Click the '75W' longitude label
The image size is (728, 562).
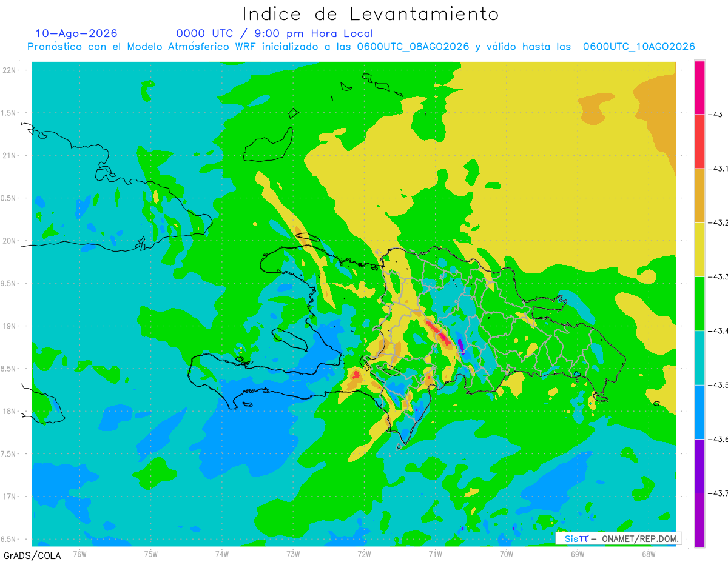[x=151, y=553]
